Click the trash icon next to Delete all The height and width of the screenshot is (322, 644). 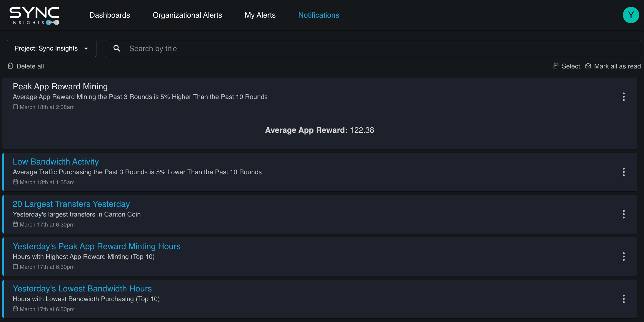[x=10, y=66]
